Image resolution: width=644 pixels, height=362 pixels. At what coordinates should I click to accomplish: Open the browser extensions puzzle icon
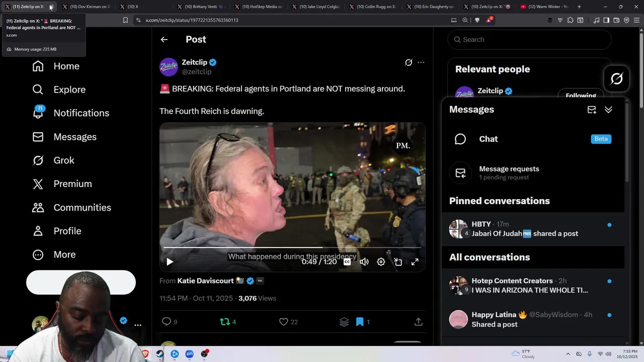(x=570, y=20)
